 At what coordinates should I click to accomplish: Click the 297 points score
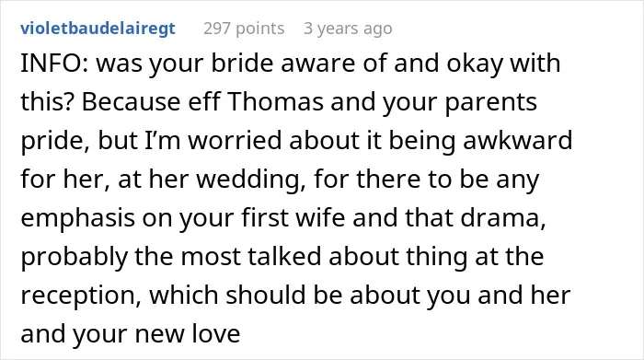pyautogui.click(x=244, y=29)
